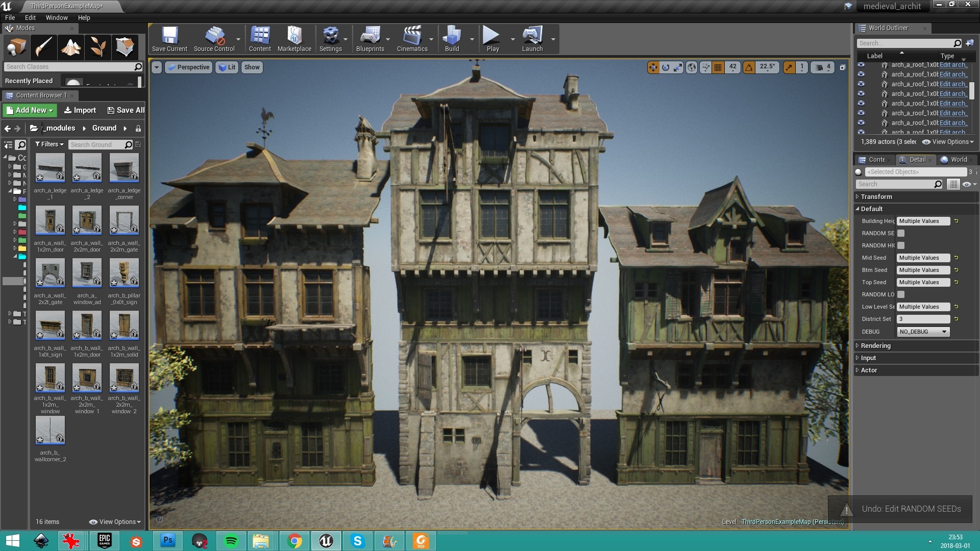Screen dimensions: 980x551
Task: Open camera speed setting
Action: [823, 67]
